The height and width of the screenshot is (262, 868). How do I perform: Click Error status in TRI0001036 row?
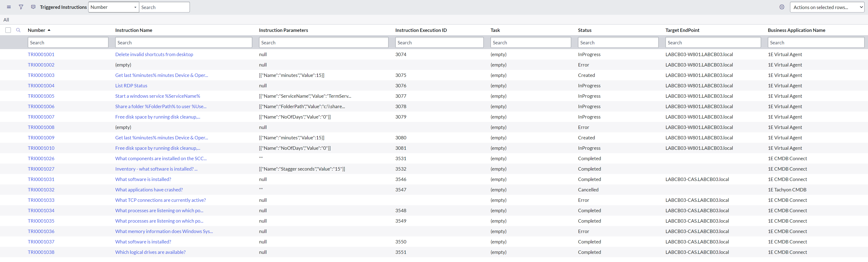[584, 231]
